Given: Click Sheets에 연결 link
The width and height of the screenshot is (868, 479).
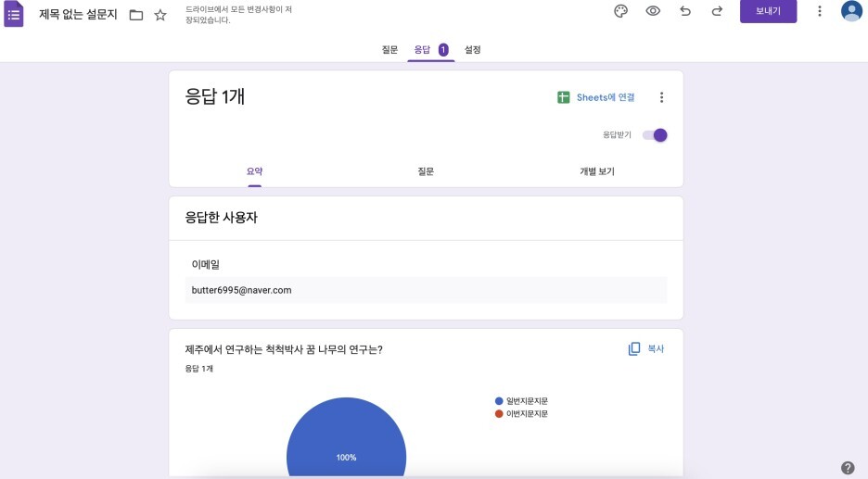Looking at the screenshot, I should pos(606,97).
